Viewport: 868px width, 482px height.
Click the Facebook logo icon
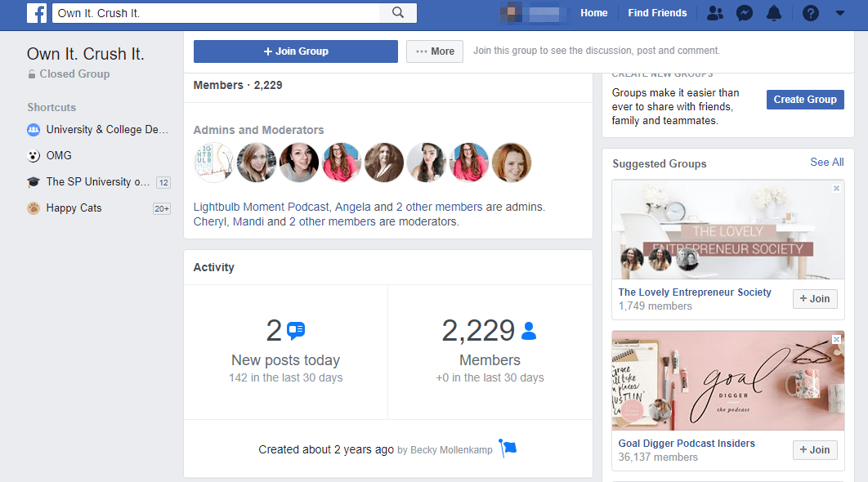pos(37,13)
